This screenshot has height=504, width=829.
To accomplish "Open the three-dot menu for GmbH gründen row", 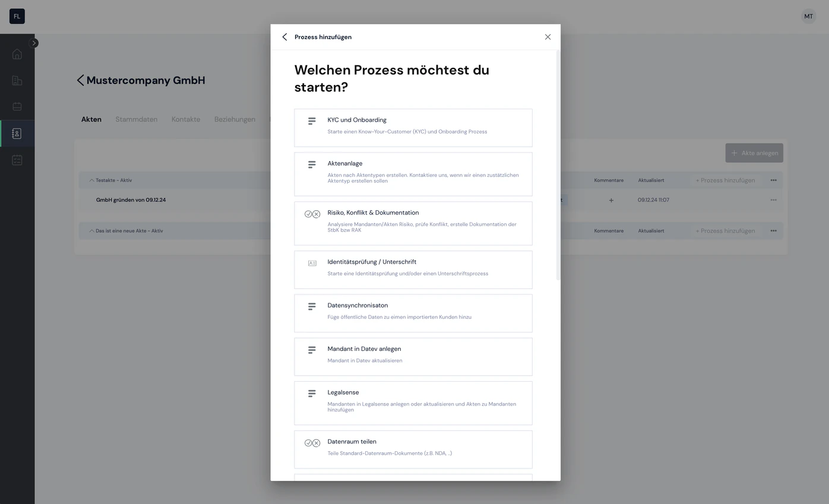I will click(x=773, y=200).
